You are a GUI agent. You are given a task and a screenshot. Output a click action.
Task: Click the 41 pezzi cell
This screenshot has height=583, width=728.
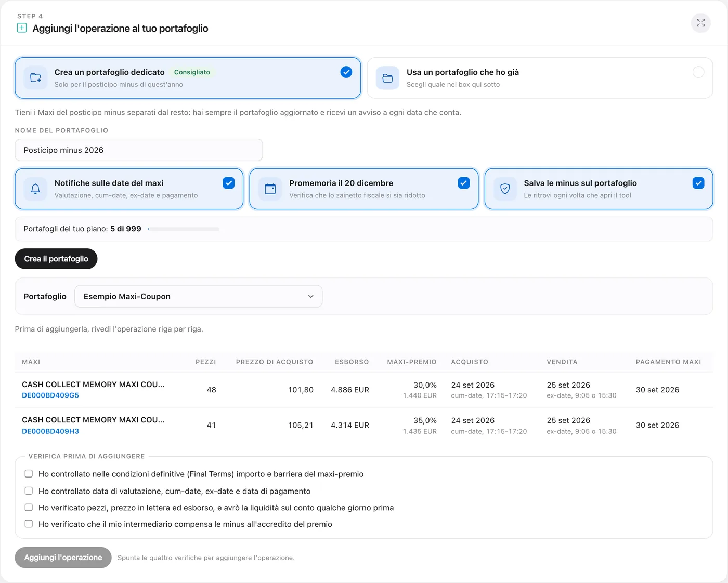(x=211, y=425)
